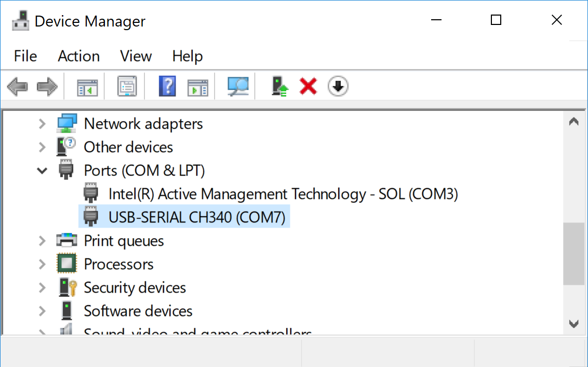This screenshot has height=367, width=588.
Task: Expand the Network adapters category
Action: (42, 124)
